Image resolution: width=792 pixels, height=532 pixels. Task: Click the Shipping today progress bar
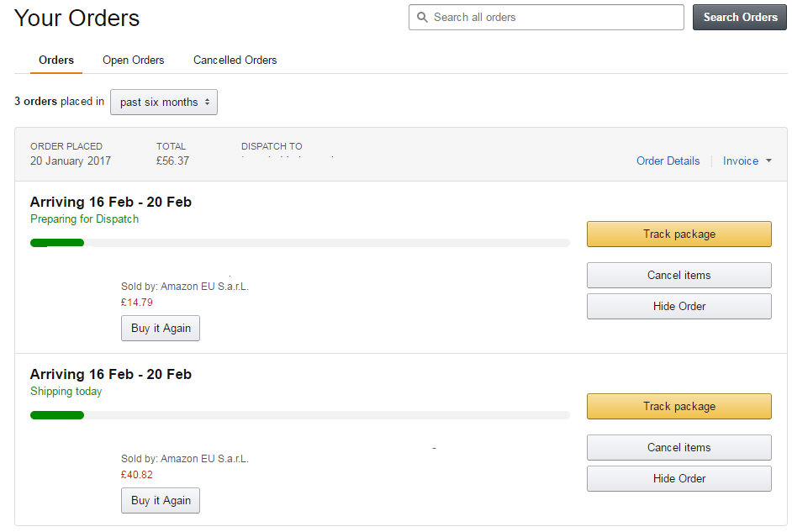click(x=300, y=415)
